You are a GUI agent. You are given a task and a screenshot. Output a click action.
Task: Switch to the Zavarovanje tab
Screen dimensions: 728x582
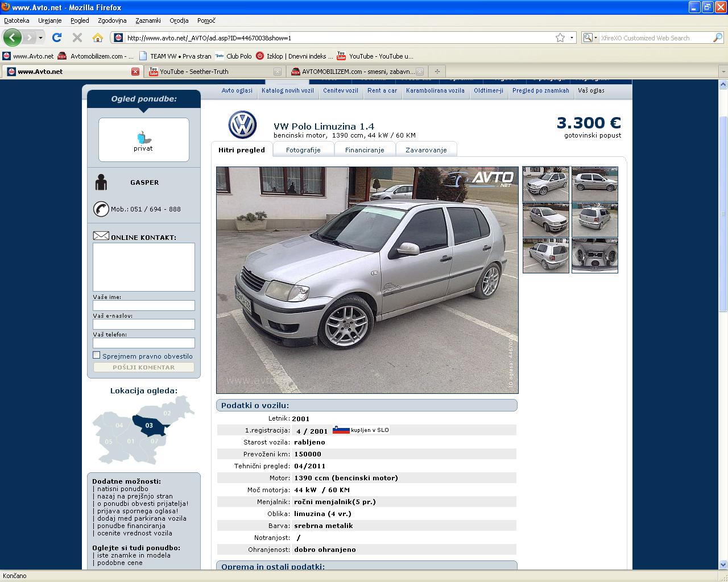coord(426,150)
